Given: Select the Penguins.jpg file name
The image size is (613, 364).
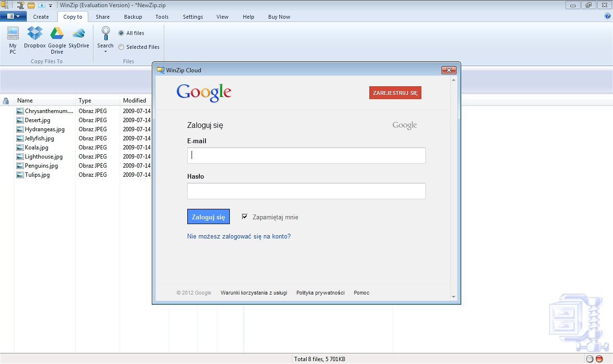Looking at the screenshot, I should pos(41,166).
